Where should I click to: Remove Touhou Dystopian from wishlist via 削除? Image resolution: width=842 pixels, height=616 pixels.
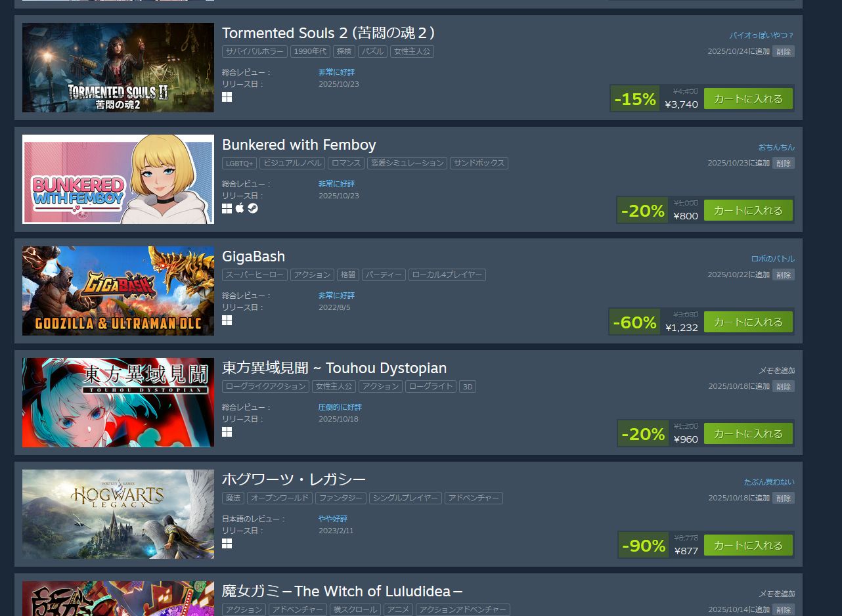pos(783,386)
